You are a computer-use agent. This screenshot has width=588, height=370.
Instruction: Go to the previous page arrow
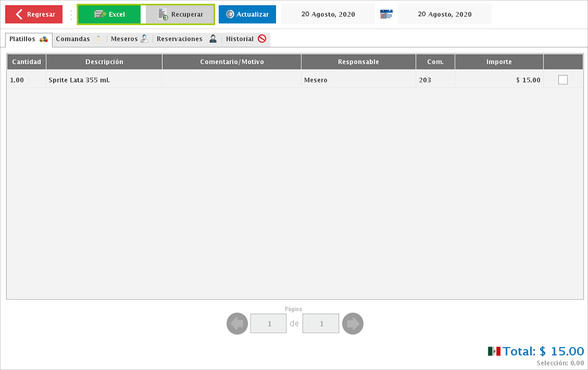237,324
